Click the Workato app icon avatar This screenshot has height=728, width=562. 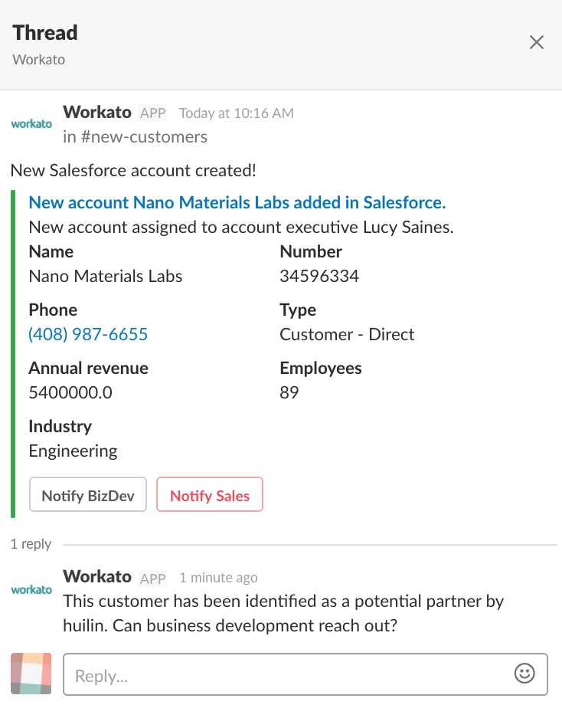pos(31,123)
